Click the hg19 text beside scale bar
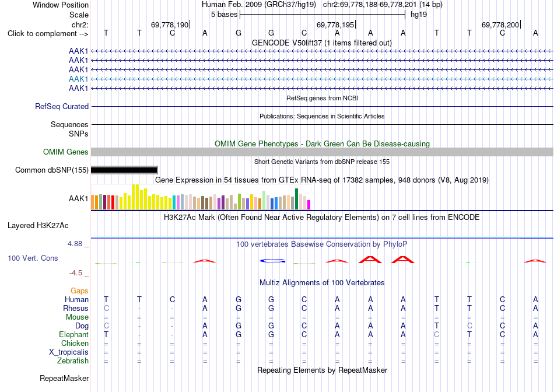Image resolution: width=554 pixels, height=392 pixels. (x=418, y=15)
